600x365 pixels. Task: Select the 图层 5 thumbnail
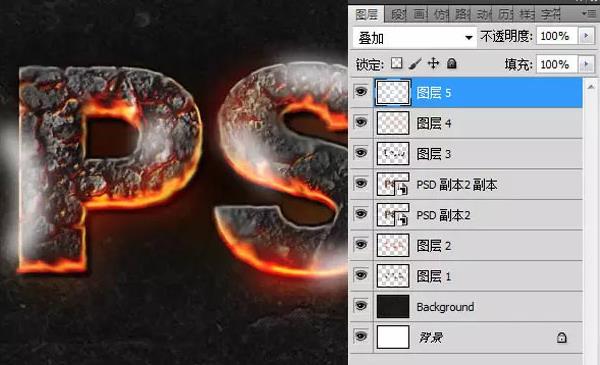click(x=393, y=92)
